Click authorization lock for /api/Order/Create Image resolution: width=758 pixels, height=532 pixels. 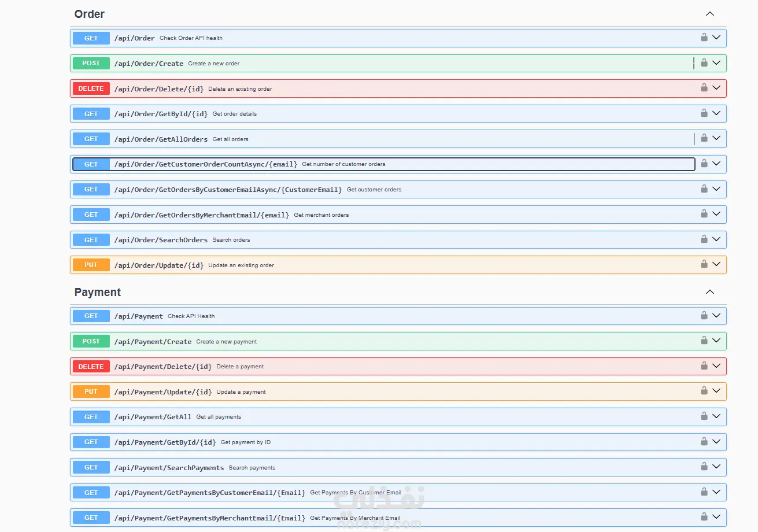coord(704,63)
